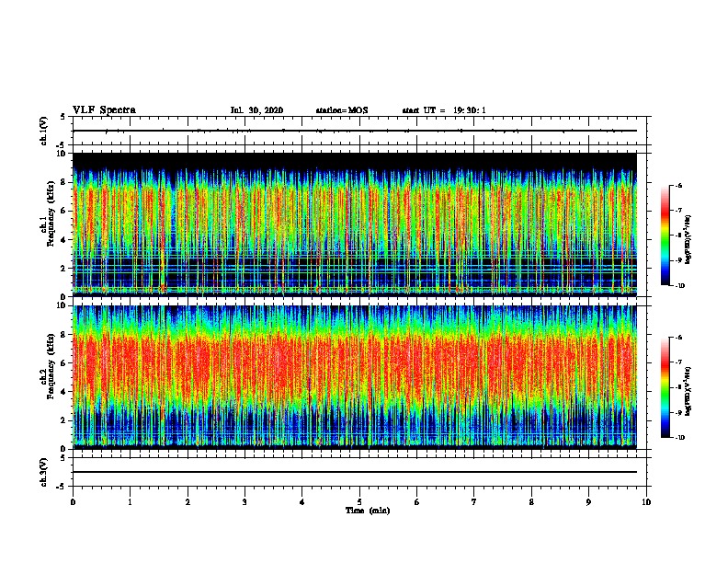Click the time axis tick label "9"
Viewport: 728px width, 563px height.
588,502
